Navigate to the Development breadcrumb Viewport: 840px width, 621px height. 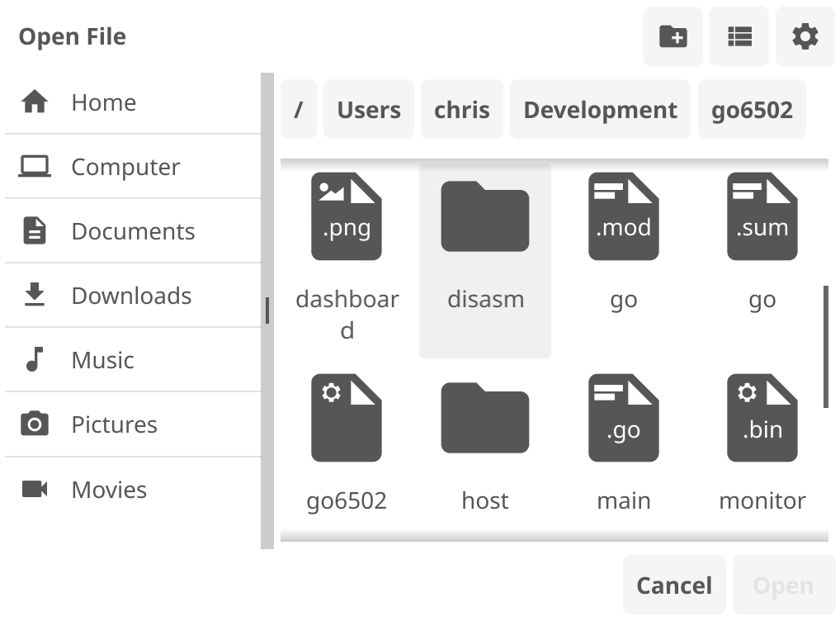[600, 109]
